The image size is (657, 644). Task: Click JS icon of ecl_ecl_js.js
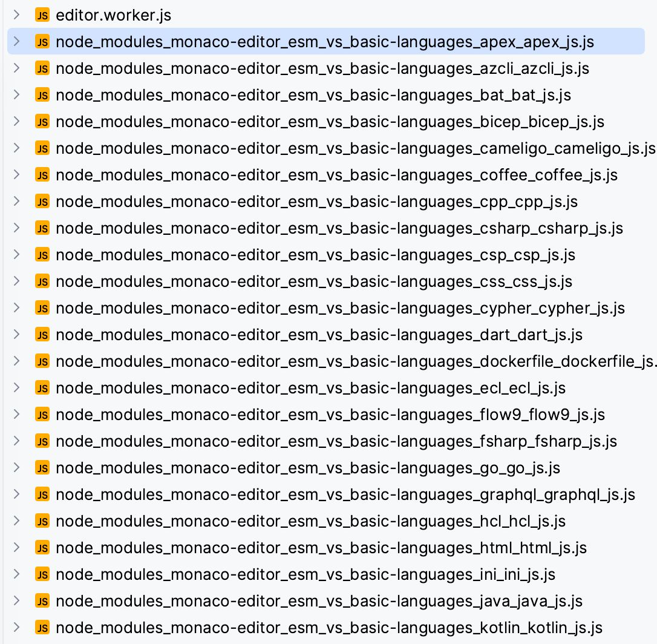pos(42,388)
